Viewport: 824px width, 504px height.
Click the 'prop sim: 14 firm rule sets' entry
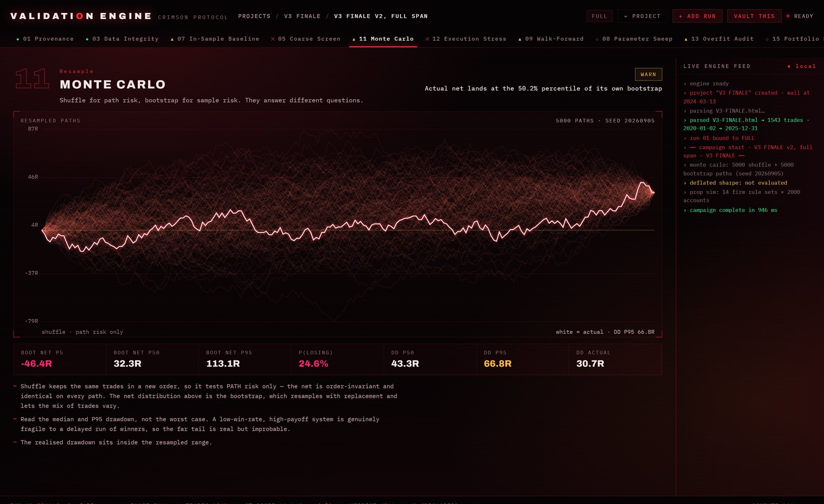[742, 196]
